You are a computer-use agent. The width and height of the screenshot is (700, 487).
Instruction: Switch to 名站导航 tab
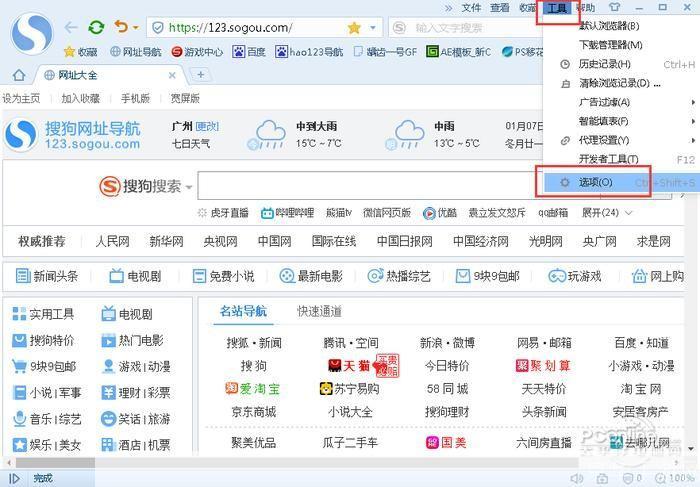pos(243,311)
